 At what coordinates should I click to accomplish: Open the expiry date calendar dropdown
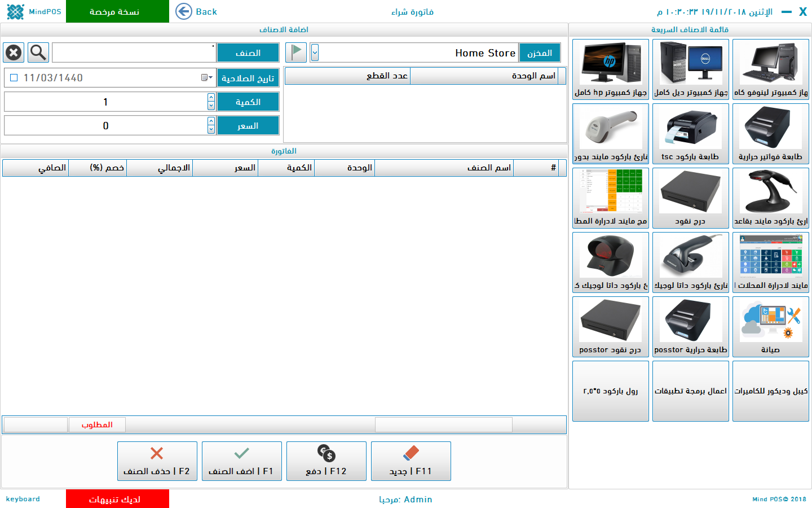(207, 78)
